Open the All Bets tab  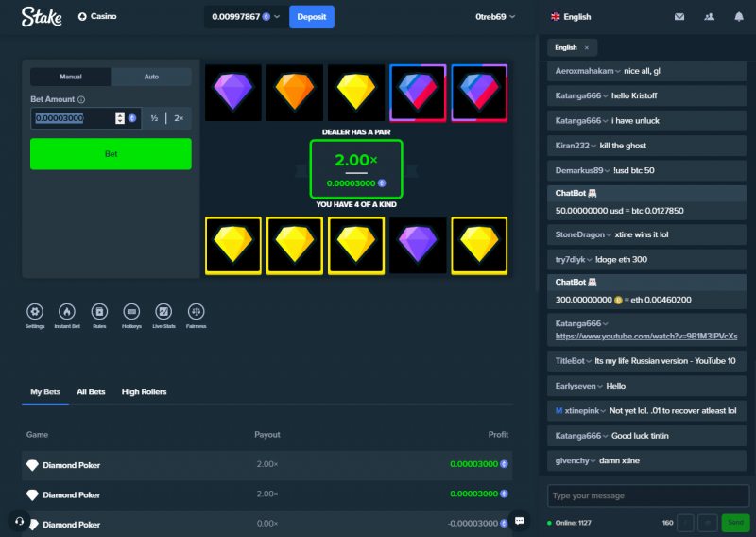pos(91,391)
